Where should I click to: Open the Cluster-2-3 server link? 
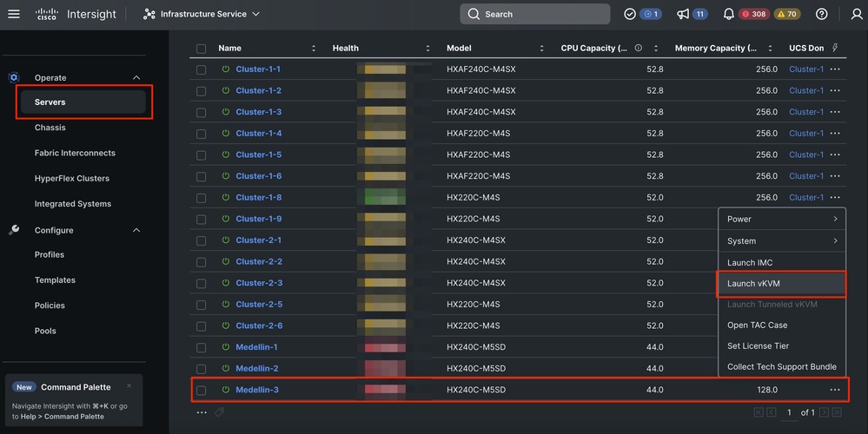pos(259,283)
